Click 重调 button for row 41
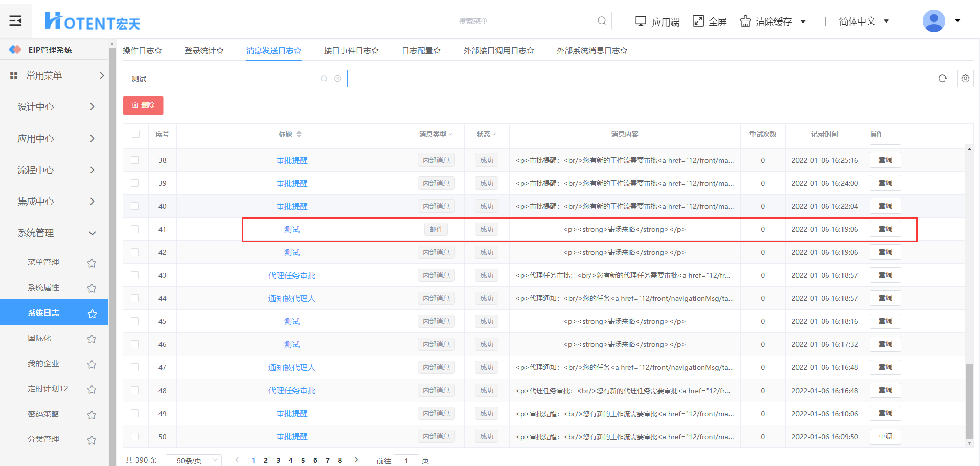The image size is (980, 466). pyautogui.click(x=885, y=229)
